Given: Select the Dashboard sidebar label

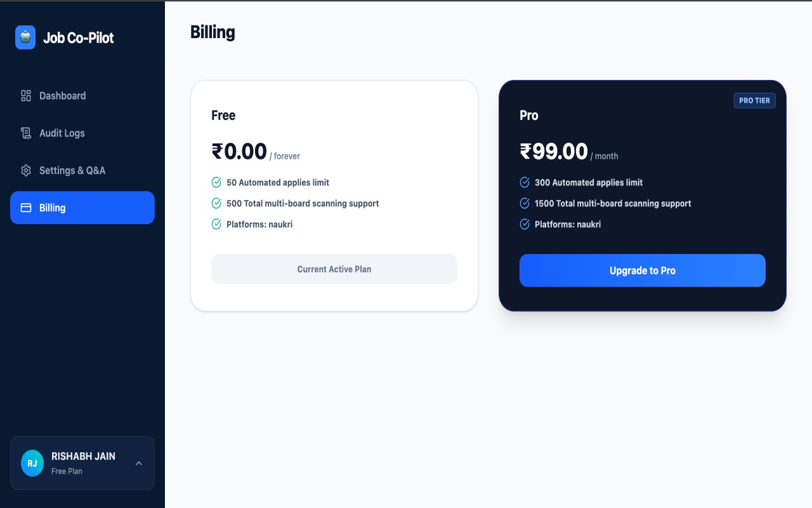Looking at the screenshot, I should pyautogui.click(x=63, y=96).
